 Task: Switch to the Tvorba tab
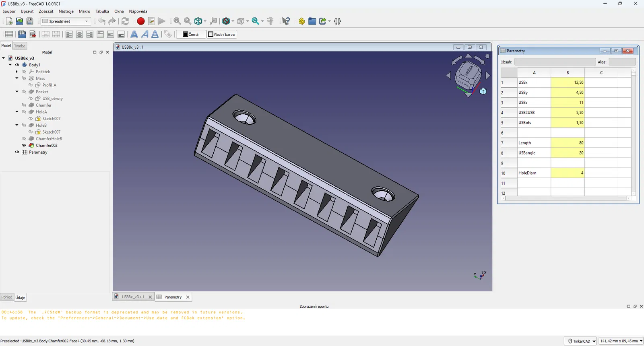point(20,46)
